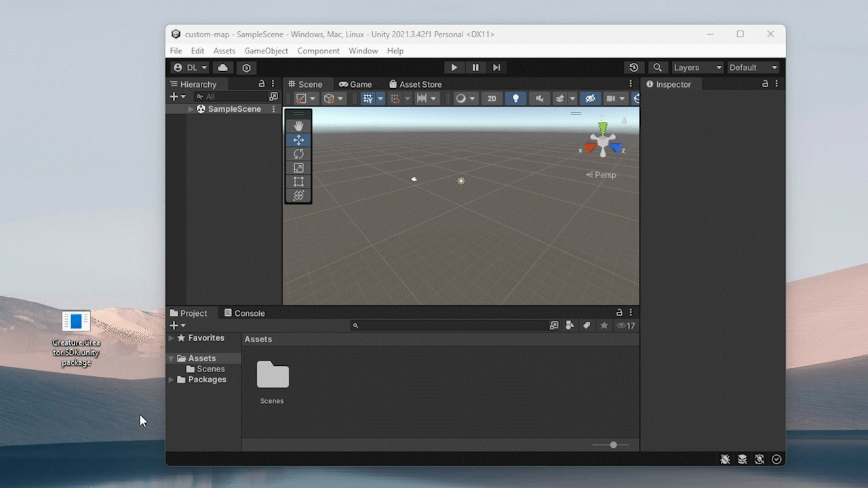Viewport: 868px width, 488px height.
Task: Open Hierarchy search window icon
Action: click(273, 97)
